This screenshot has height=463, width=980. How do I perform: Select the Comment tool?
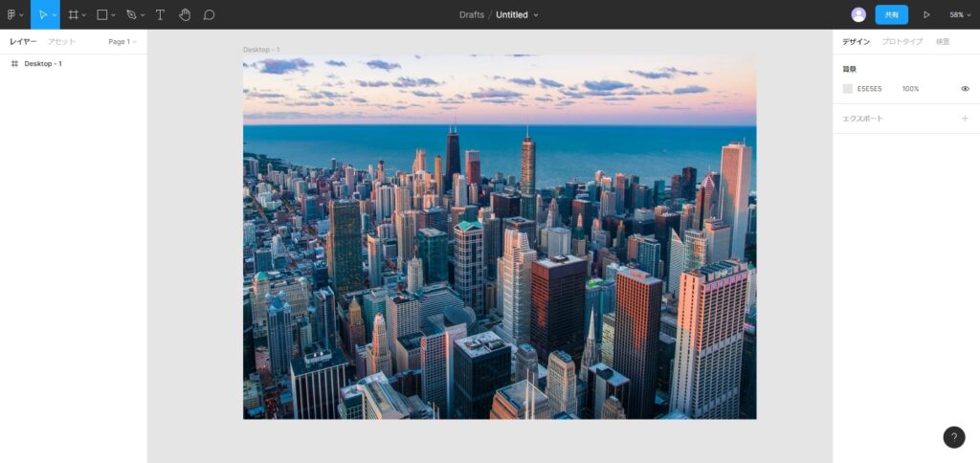click(209, 14)
